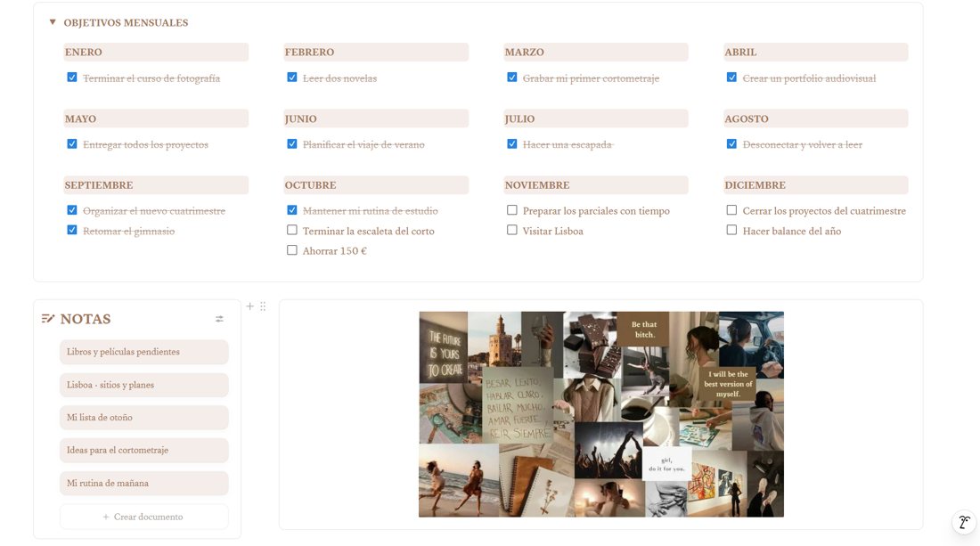Image resolution: width=980 pixels, height=546 pixels.
Task: Open the floating assistant icon at bottom right
Action: [964, 522]
